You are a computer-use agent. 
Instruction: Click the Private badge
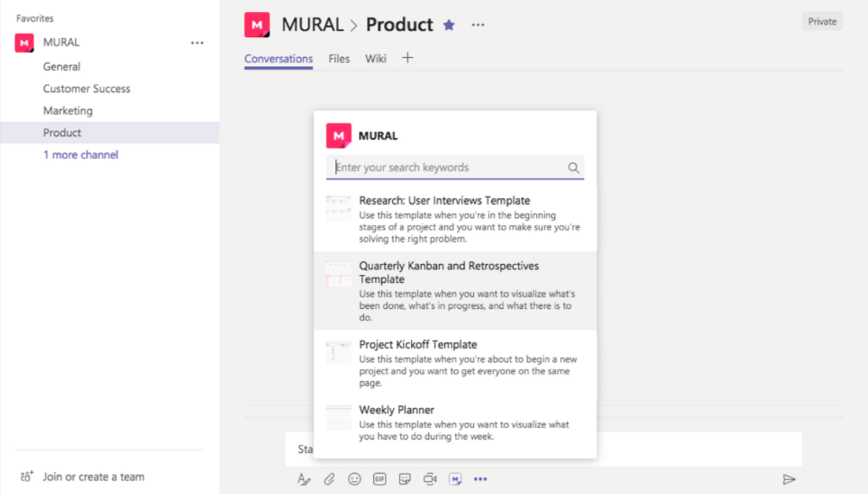(x=822, y=22)
